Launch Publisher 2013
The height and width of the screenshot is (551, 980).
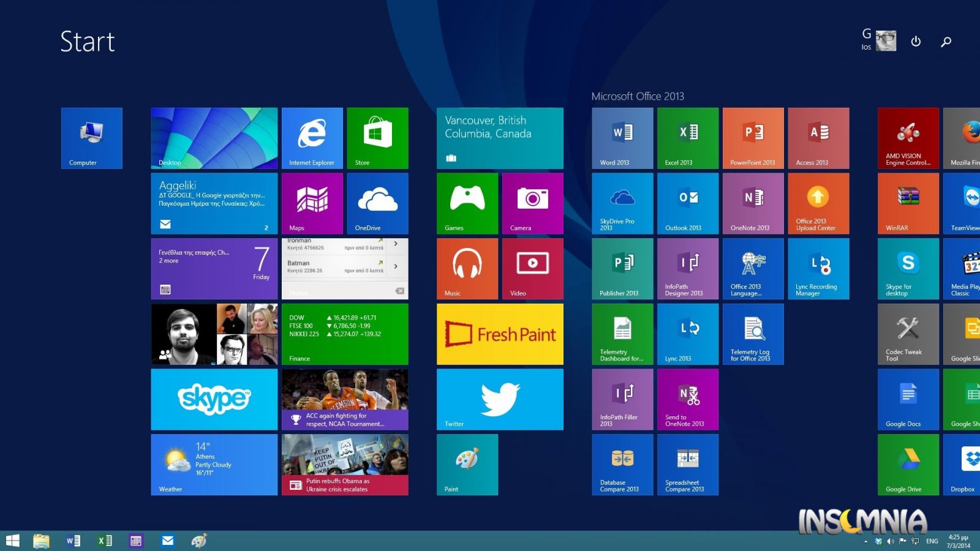point(623,269)
